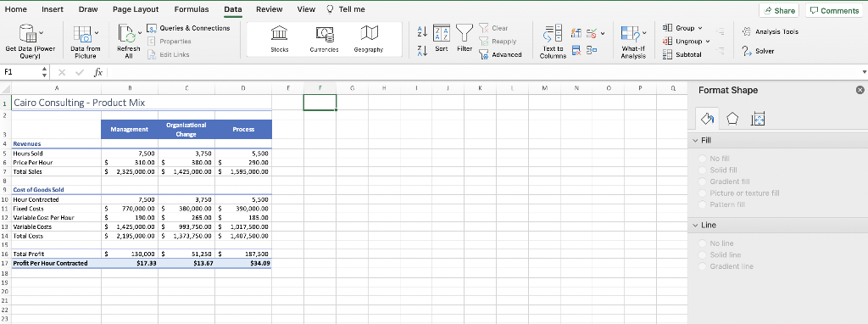Click the Tell me search
The width and height of the screenshot is (868, 324).
pyautogui.click(x=346, y=9)
